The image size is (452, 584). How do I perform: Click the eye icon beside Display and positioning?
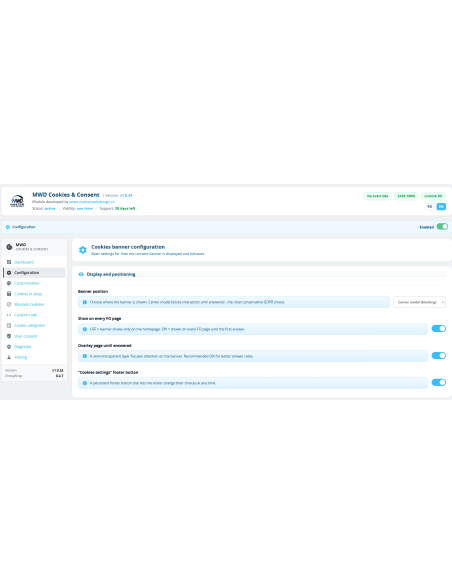[81, 274]
